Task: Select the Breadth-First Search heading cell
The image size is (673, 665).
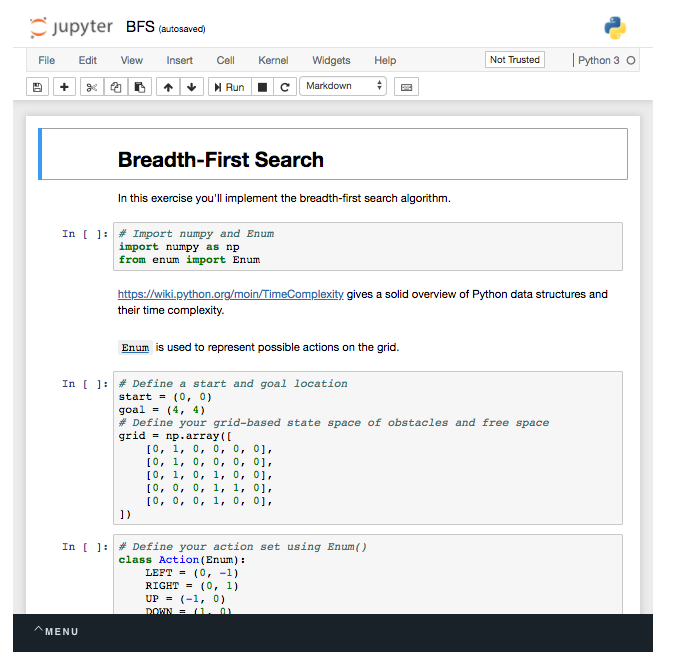Action: (x=333, y=154)
